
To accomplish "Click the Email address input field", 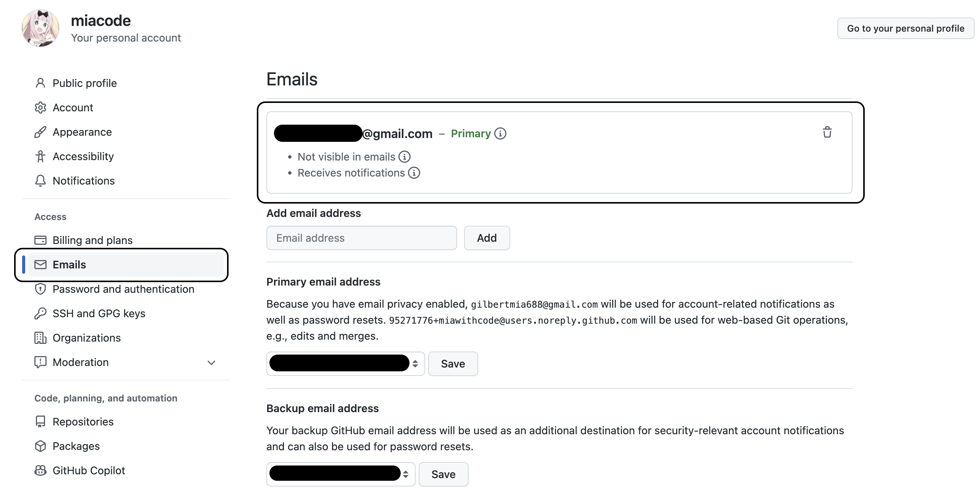I will (x=361, y=238).
